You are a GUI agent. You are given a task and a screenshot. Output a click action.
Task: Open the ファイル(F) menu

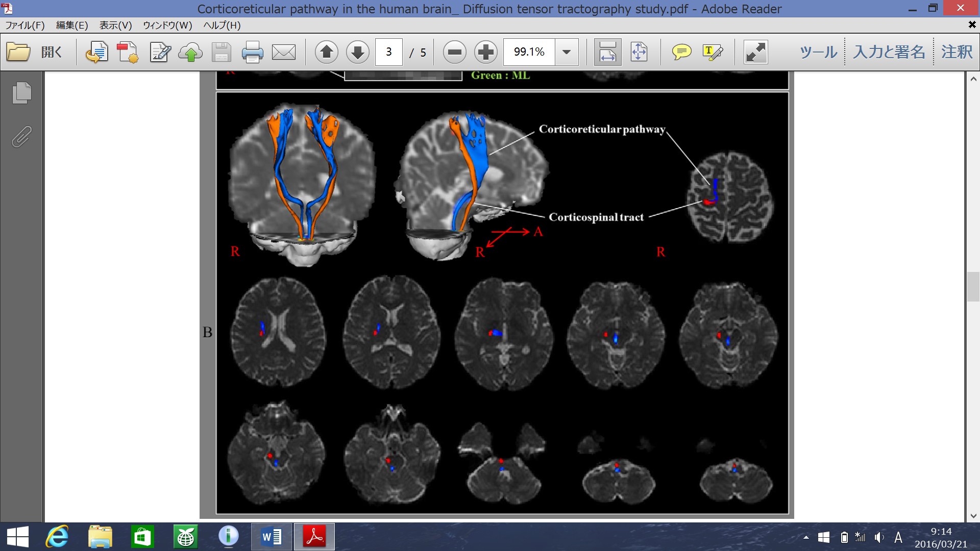coord(25,25)
